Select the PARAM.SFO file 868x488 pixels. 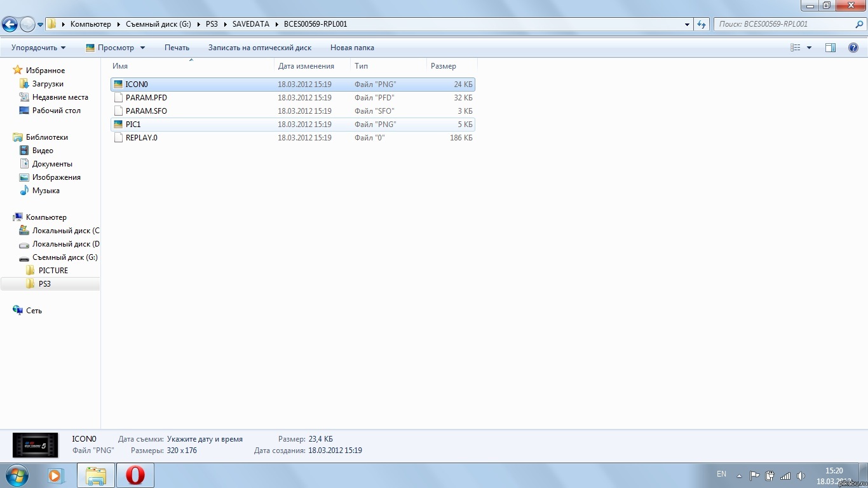click(x=146, y=111)
